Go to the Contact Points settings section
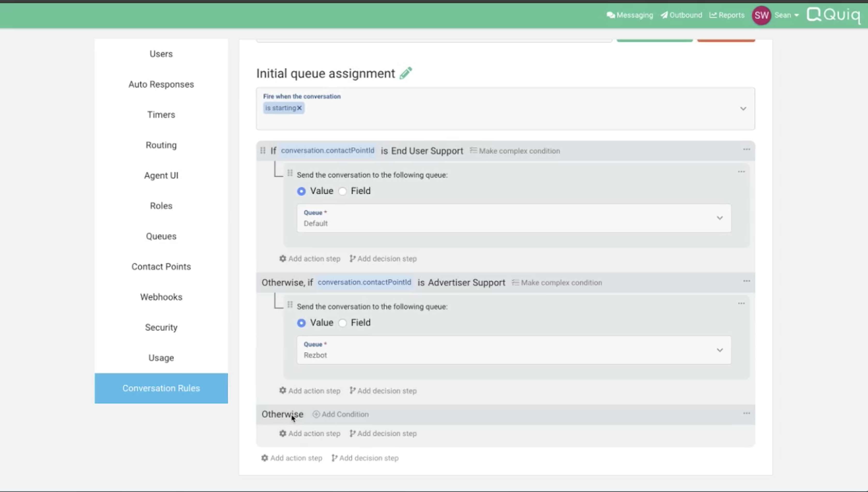Screen dimensions: 868x492 click(161, 267)
